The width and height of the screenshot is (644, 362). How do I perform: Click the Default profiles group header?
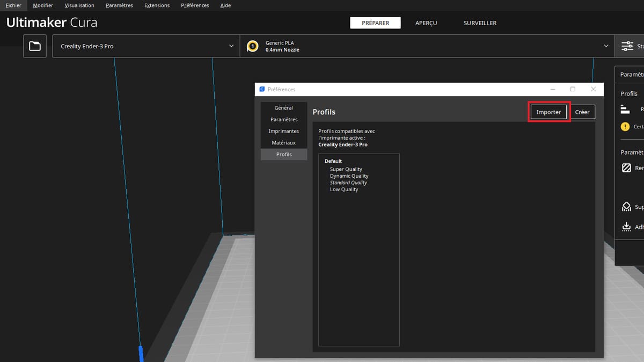[x=333, y=161]
